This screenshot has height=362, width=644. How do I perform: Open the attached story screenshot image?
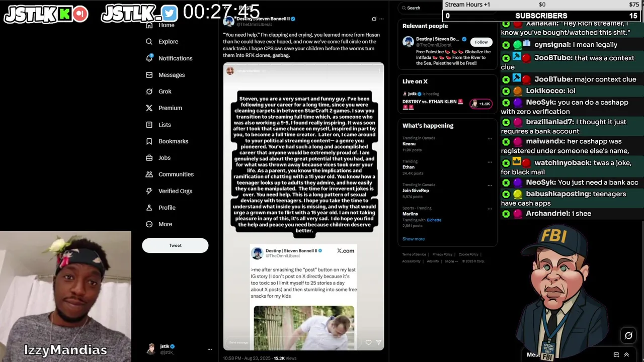click(303, 206)
